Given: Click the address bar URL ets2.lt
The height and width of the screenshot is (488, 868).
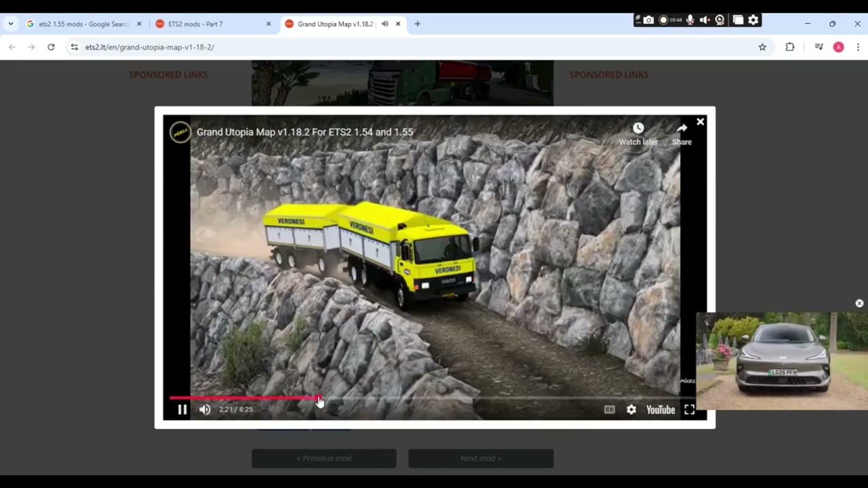Looking at the screenshot, I should coord(150,47).
